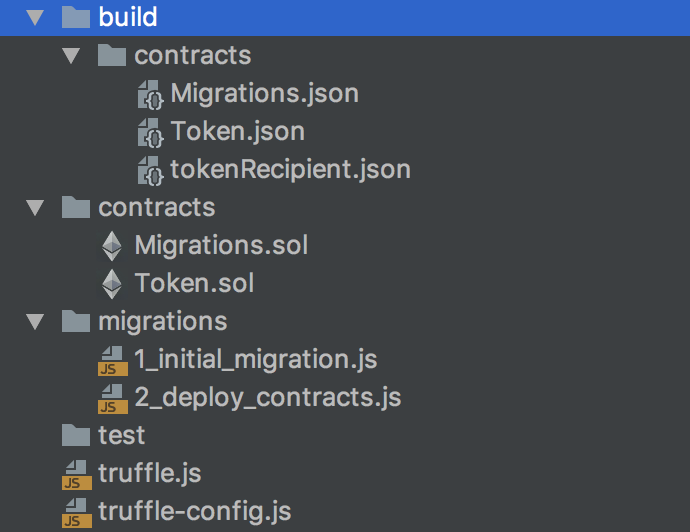Collapse the top-level contracts folder arrow

point(36,208)
